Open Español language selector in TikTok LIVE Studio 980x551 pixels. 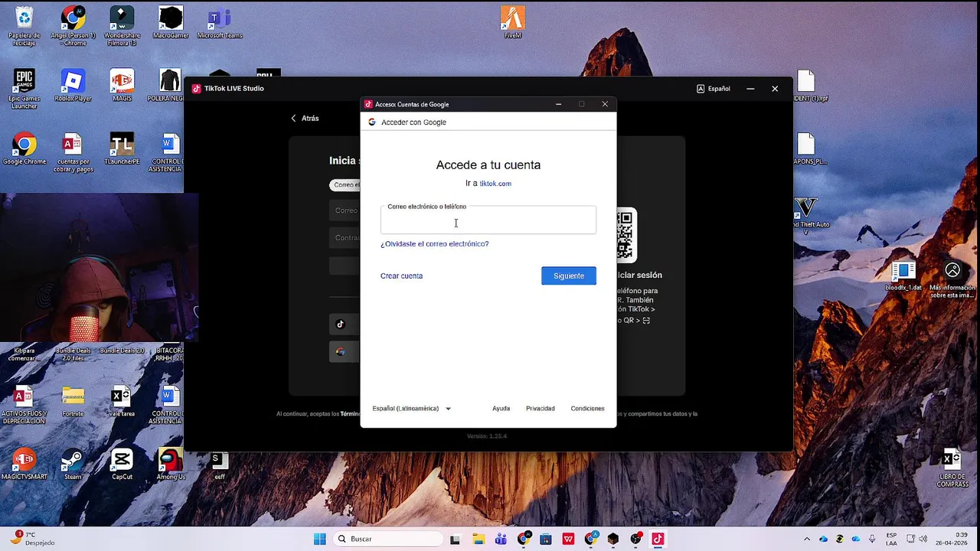click(713, 89)
